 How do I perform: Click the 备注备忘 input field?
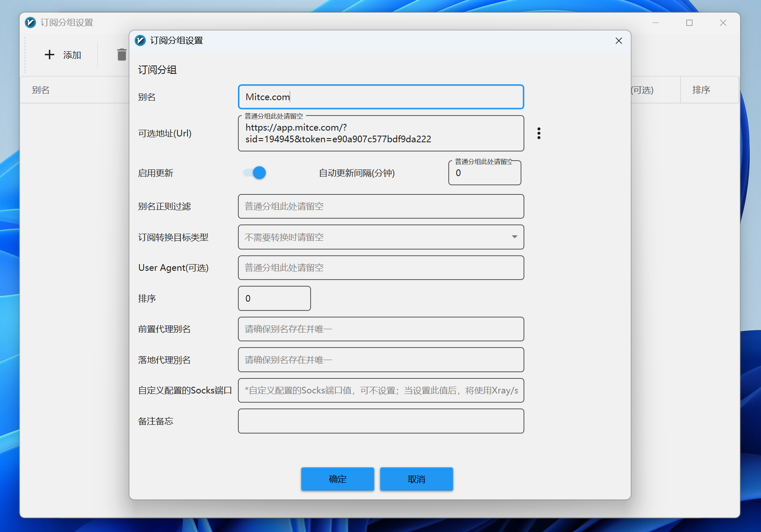coord(381,421)
